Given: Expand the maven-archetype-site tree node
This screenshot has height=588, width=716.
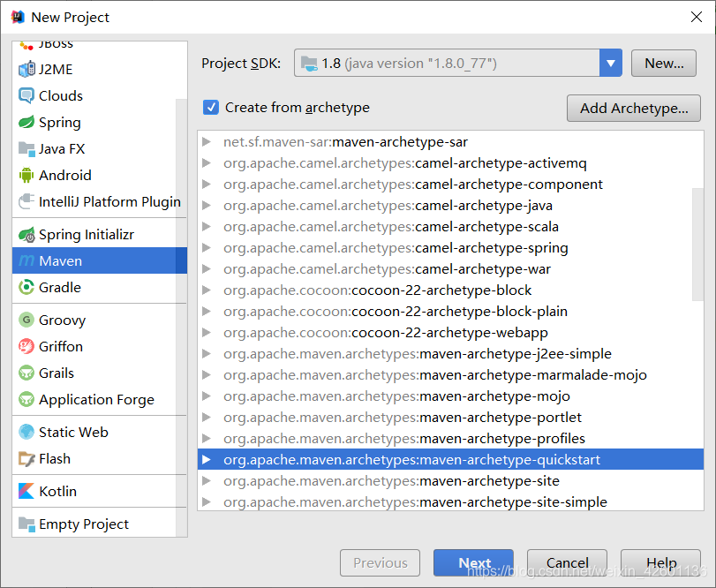Looking at the screenshot, I should point(207,481).
